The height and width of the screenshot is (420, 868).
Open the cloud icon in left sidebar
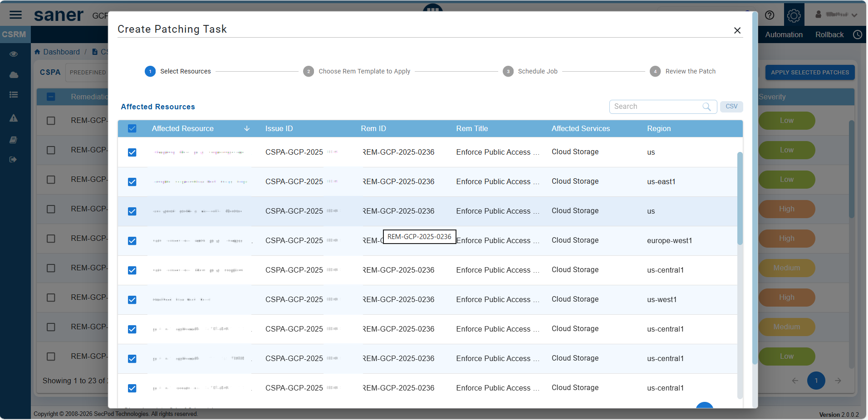click(x=14, y=75)
